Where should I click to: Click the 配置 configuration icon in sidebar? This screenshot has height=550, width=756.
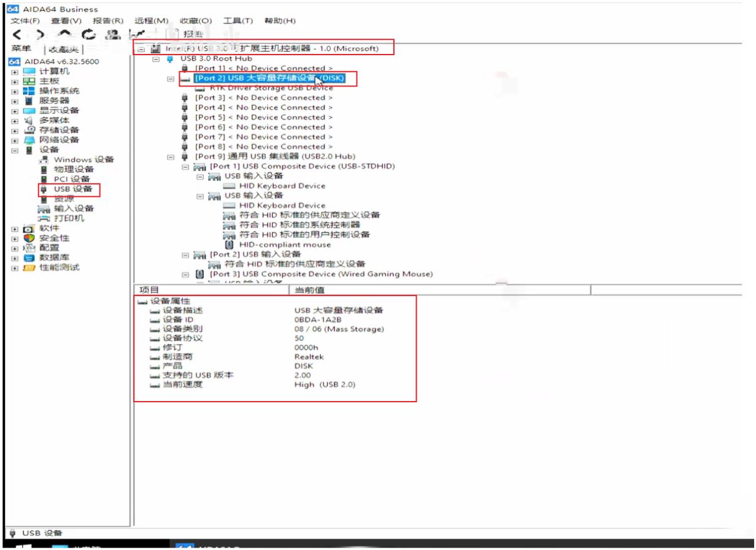pyautogui.click(x=29, y=248)
